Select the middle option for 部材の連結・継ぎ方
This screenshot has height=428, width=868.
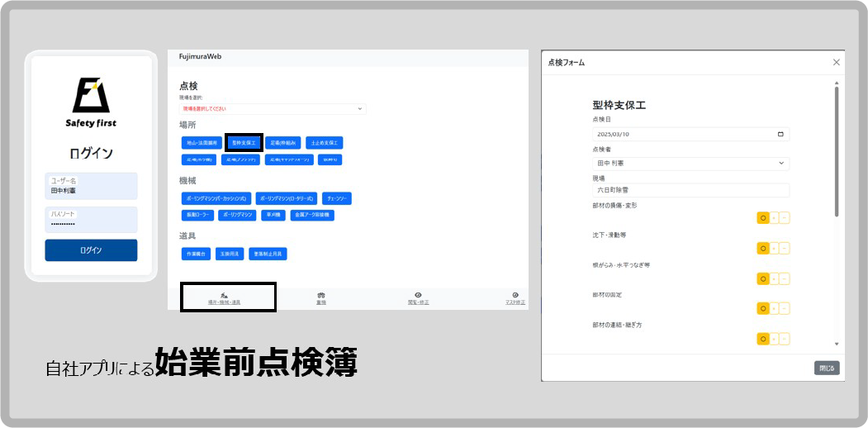(x=774, y=338)
